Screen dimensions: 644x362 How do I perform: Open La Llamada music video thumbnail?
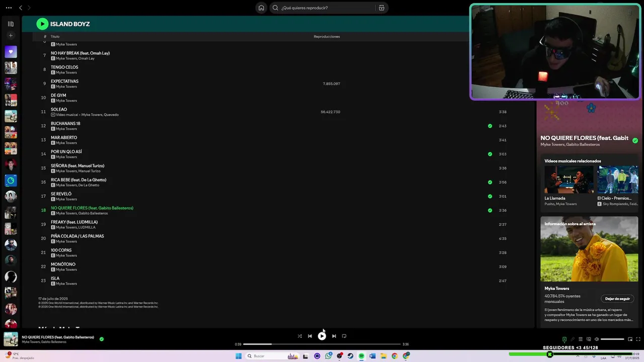(x=569, y=179)
